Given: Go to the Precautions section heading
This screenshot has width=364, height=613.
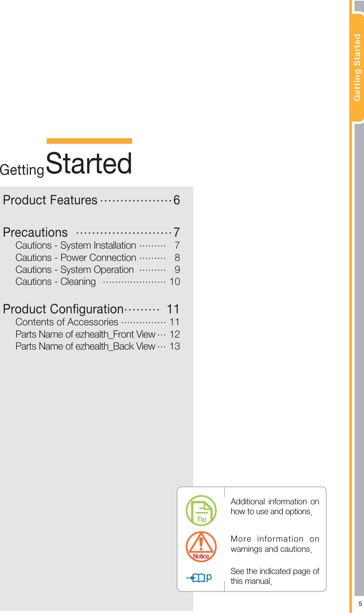Looking at the screenshot, I should click(35, 232).
